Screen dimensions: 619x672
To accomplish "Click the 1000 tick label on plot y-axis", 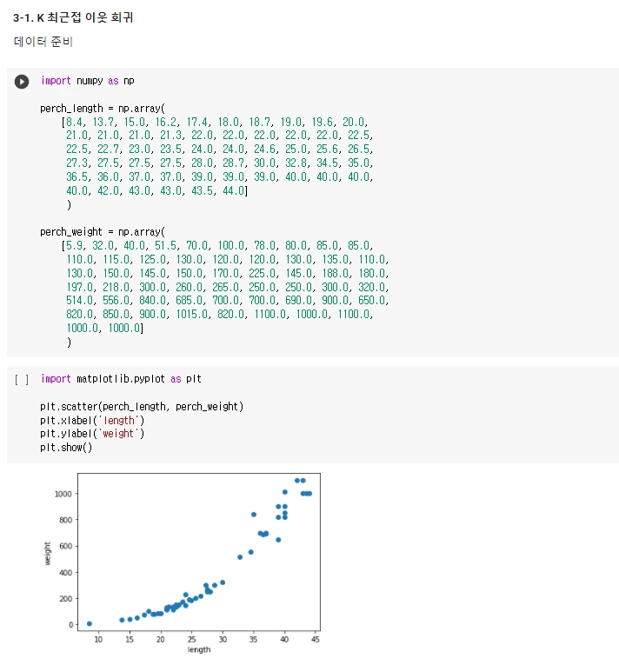I will click(x=61, y=494).
